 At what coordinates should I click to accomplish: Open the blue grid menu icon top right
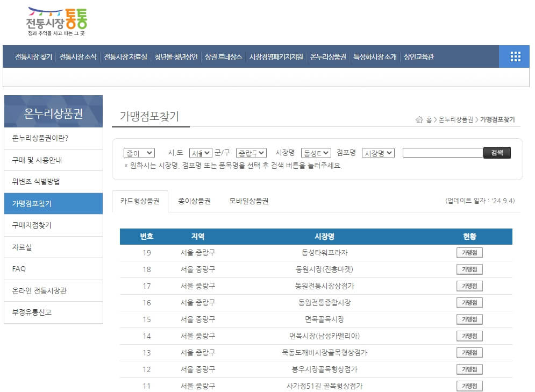click(x=515, y=56)
